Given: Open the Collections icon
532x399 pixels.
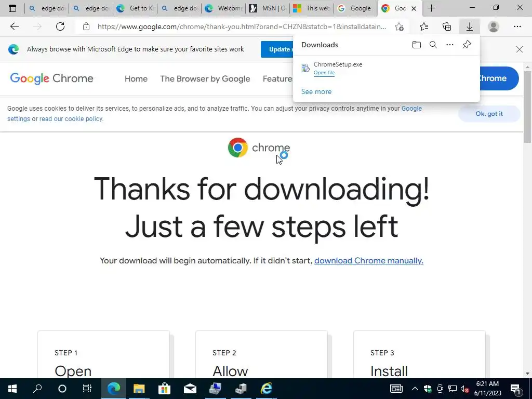Looking at the screenshot, I should (447, 26).
